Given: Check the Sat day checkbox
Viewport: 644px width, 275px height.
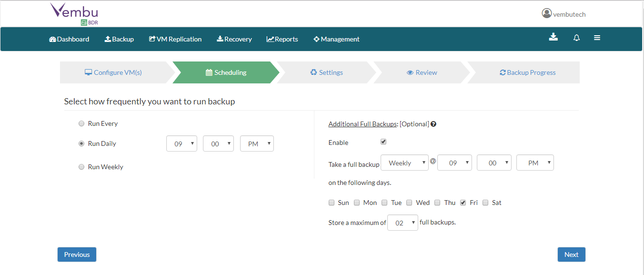Looking at the screenshot, I should [x=485, y=203].
